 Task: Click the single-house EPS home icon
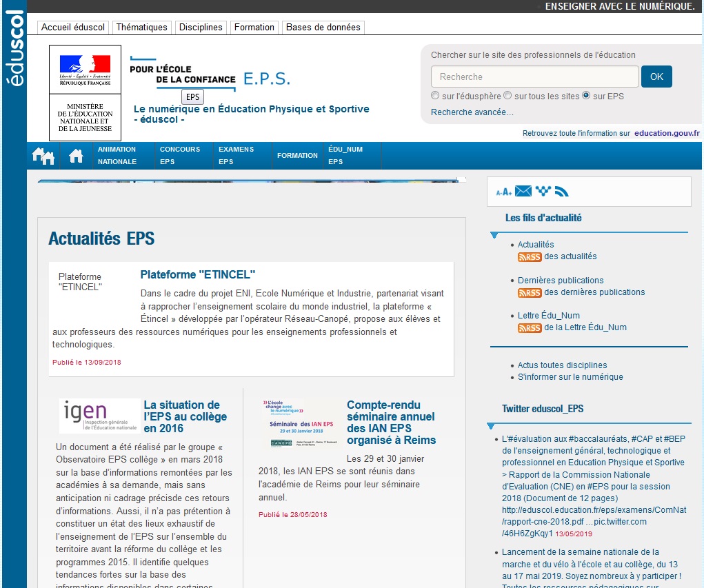[76, 156]
